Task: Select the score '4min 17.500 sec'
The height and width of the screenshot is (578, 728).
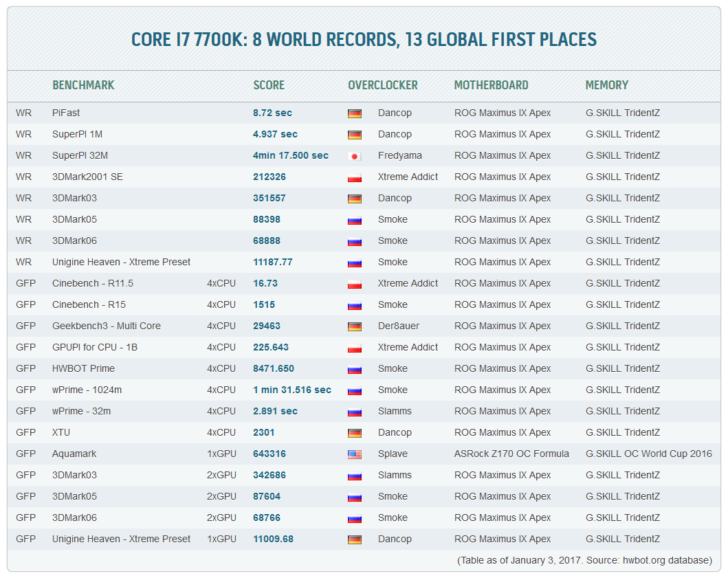Action: 291,155
